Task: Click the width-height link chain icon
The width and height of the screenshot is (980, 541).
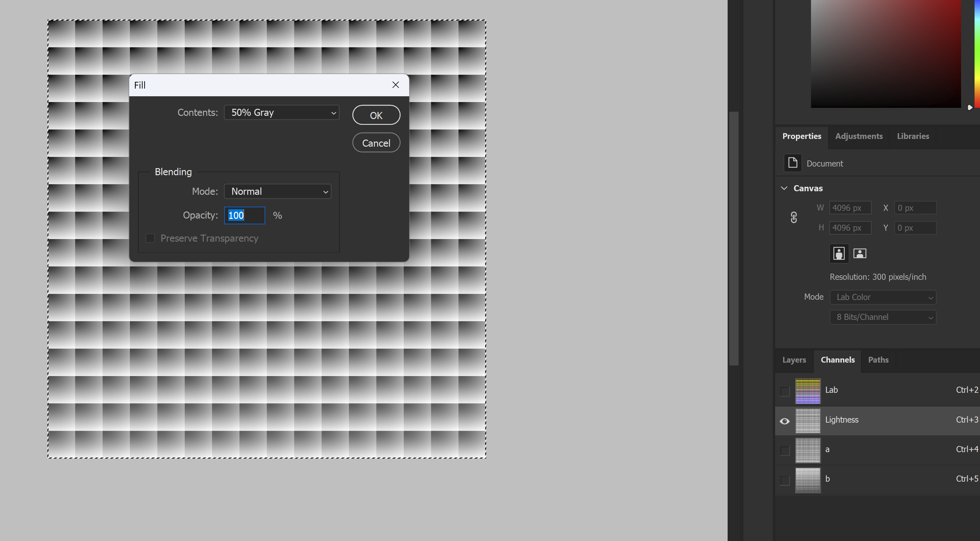Action: (794, 217)
